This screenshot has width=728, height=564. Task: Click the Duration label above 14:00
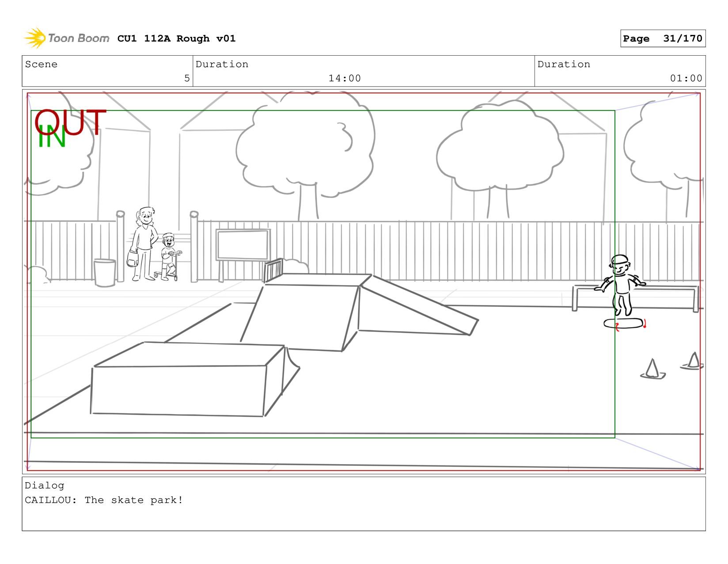pos(222,64)
